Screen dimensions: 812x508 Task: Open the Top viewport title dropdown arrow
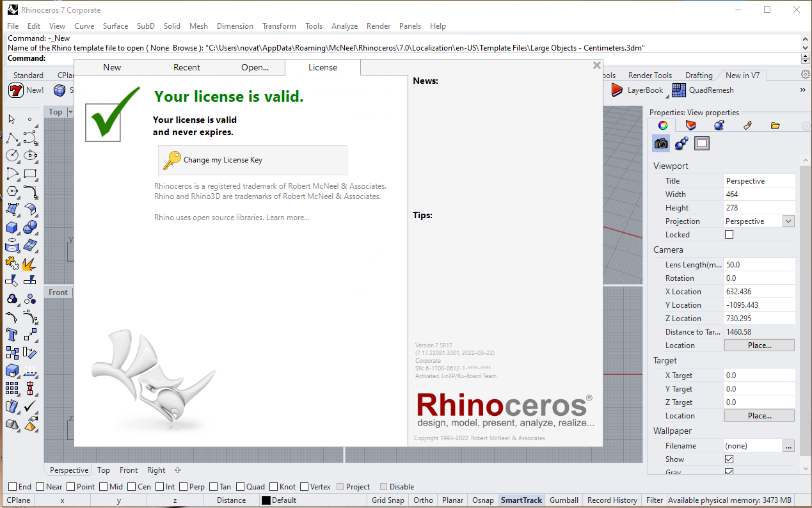[x=71, y=112]
